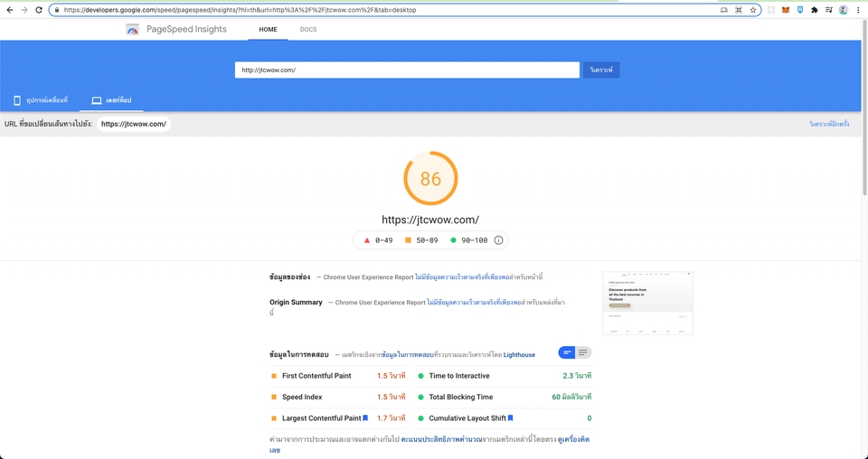Click the lock icon in address bar
Image resolution: width=868 pixels, height=459 pixels.
56,10
